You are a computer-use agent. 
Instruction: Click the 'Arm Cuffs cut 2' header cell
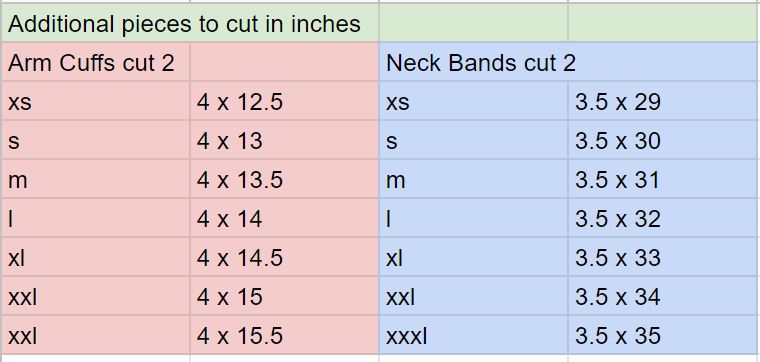pos(95,63)
